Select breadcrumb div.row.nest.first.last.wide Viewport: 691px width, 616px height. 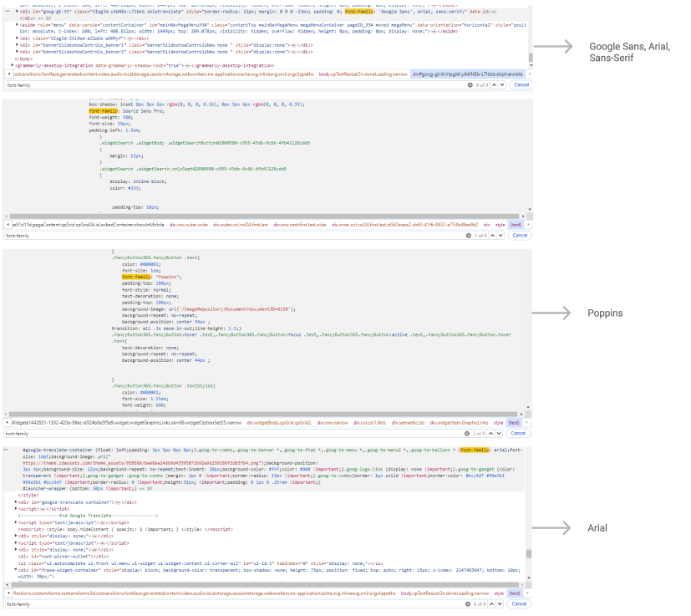tap(300, 225)
